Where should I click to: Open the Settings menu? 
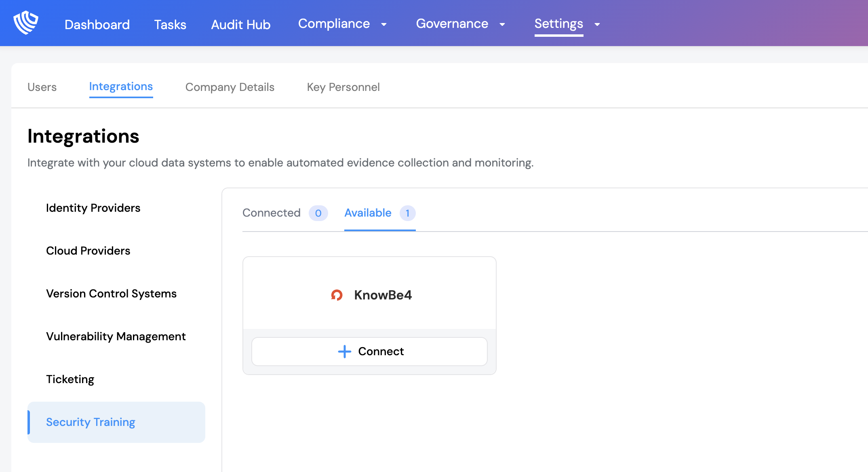559,24
